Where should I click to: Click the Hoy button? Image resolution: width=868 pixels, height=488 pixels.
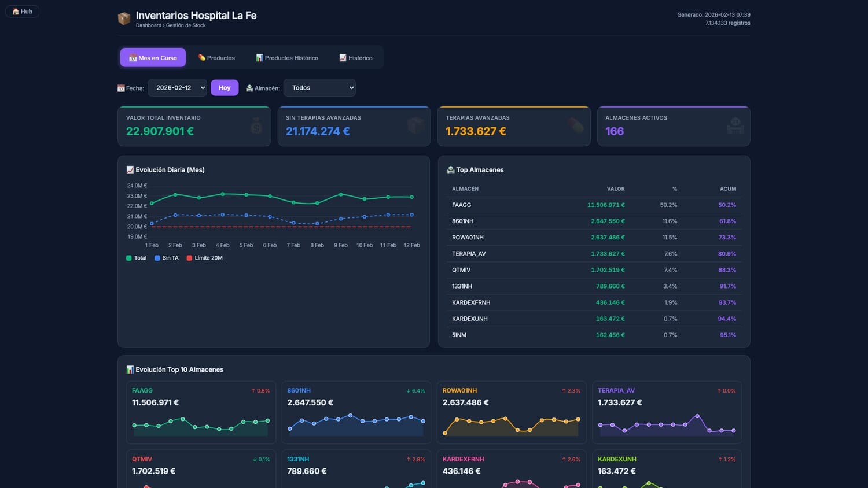coord(225,88)
